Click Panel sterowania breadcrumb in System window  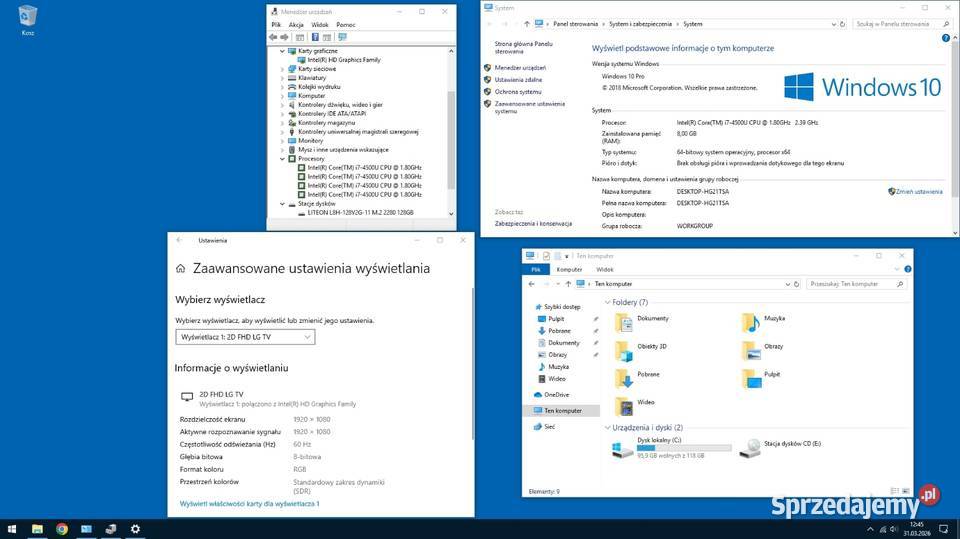coord(576,24)
